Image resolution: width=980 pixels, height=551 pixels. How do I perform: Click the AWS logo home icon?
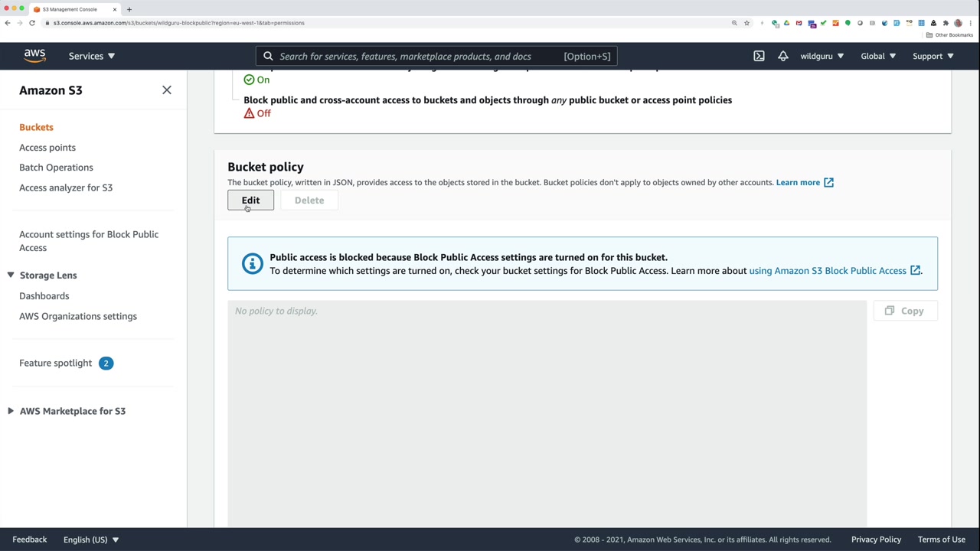tap(34, 56)
